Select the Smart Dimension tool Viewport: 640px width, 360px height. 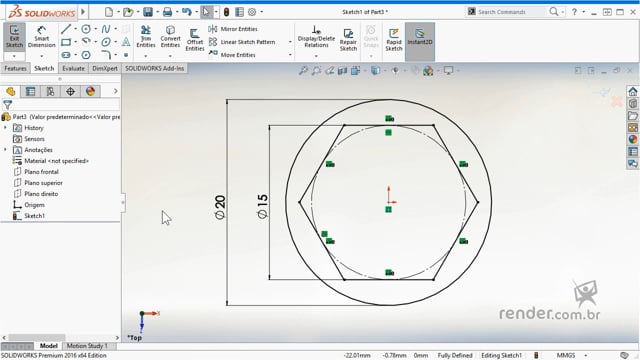(x=41, y=37)
